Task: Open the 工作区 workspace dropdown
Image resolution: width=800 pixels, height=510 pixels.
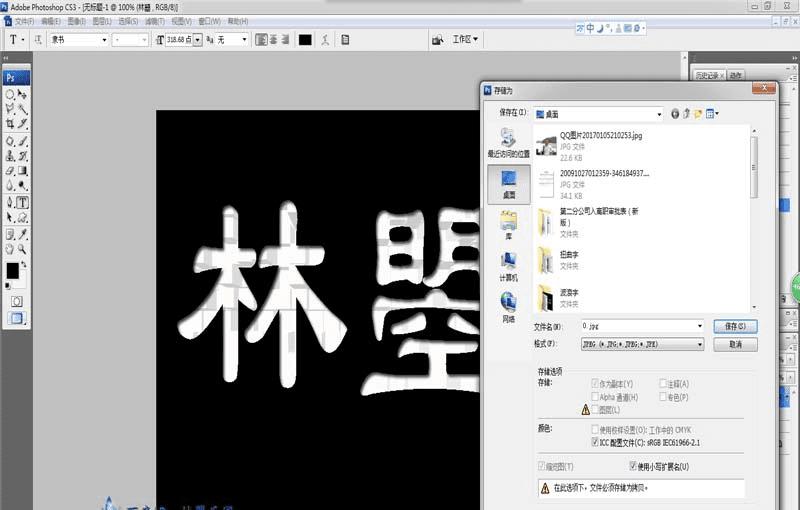Action: [465, 39]
